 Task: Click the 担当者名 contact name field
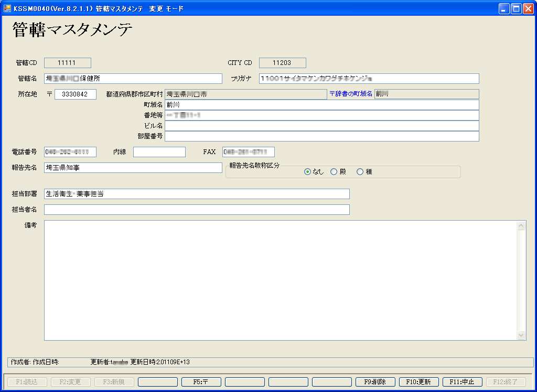[197, 210]
